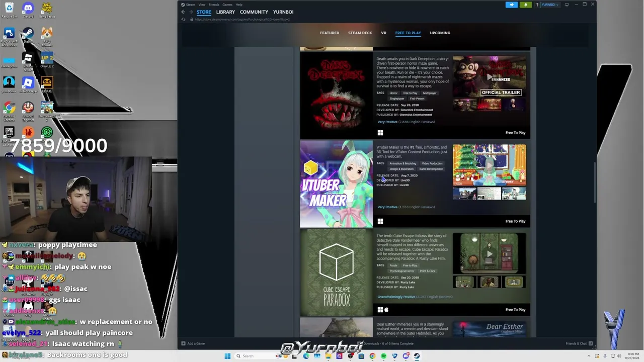Screen dimensions: 644x362
Task: Open Rusty Lake developer link
Action: point(408,282)
